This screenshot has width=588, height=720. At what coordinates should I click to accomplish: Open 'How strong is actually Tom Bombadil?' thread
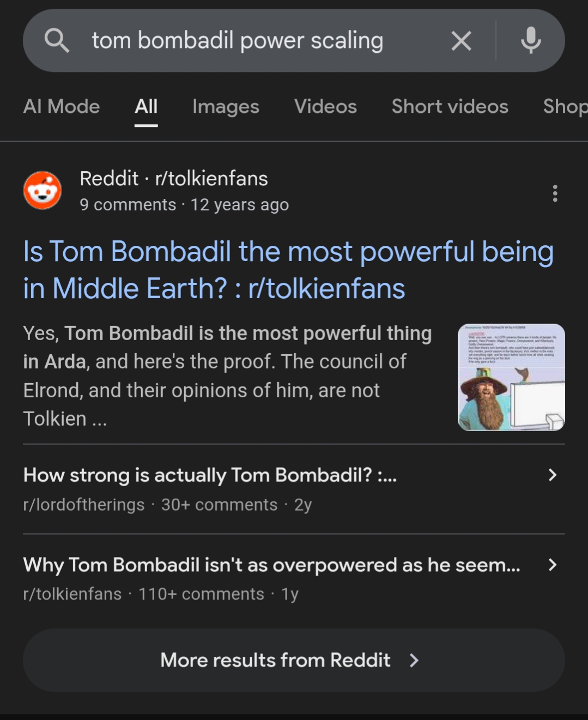click(210, 475)
